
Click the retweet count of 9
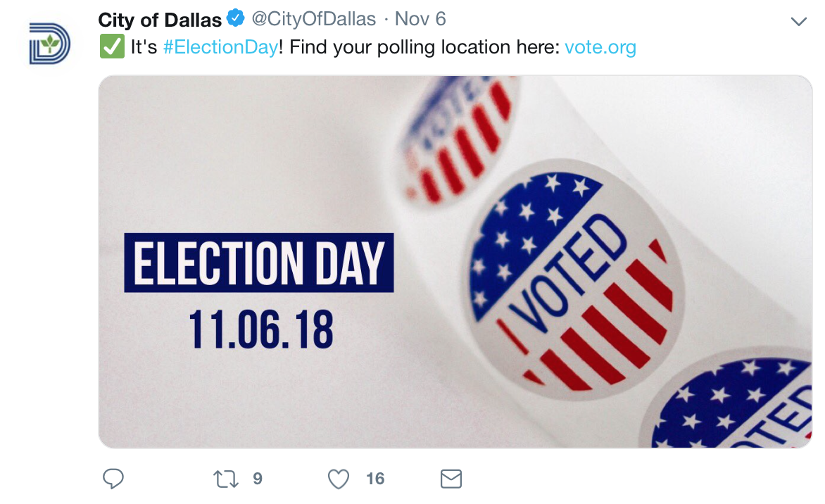pyautogui.click(x=258, y=479)
